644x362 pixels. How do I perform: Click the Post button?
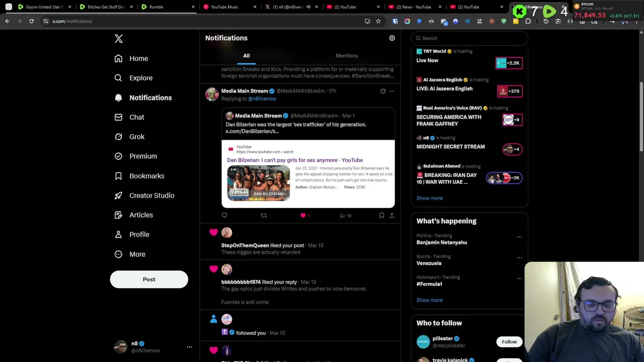tap(149, 280)
